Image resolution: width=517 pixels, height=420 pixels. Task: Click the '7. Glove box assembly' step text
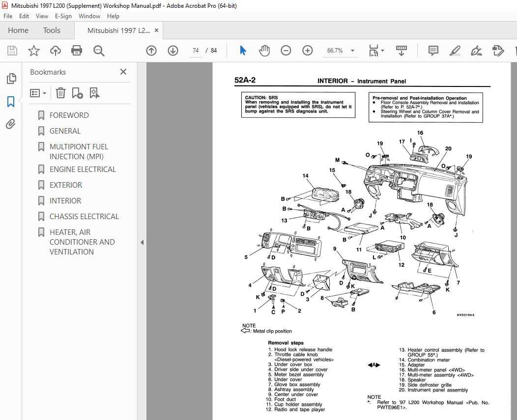[294, 385]
